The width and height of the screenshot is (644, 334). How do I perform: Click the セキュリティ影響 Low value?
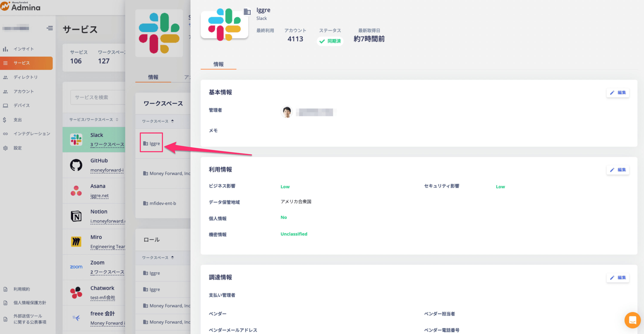click(500, 187)
